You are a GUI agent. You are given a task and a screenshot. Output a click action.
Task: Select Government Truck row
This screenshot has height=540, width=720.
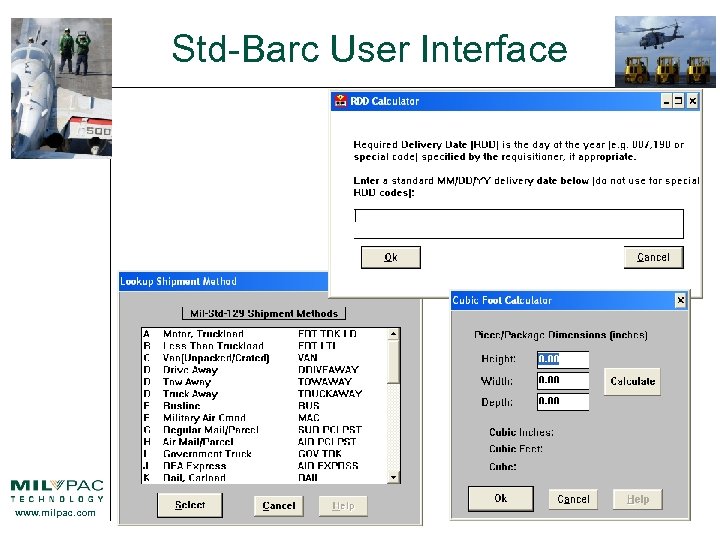coord(265,454)
